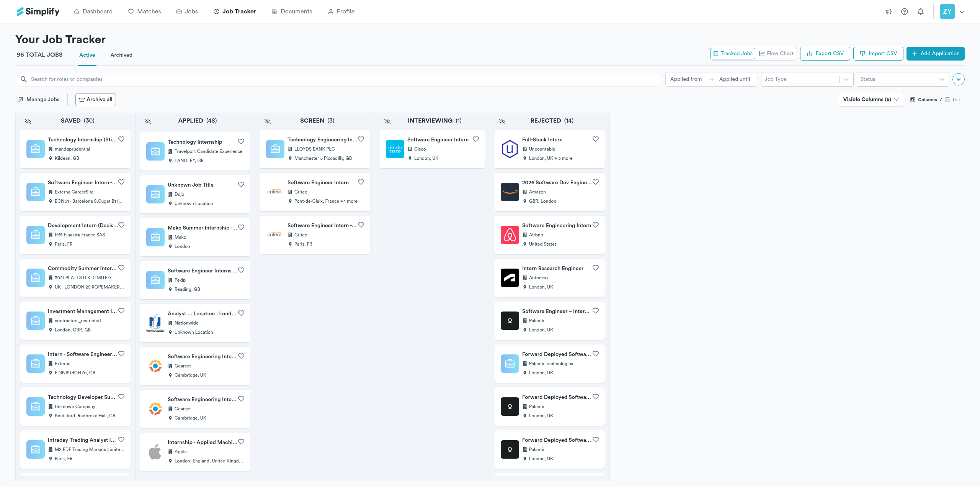Click the Airbnb logo on job card
Screen dimensions: 980x487
(x=510, y=234)
